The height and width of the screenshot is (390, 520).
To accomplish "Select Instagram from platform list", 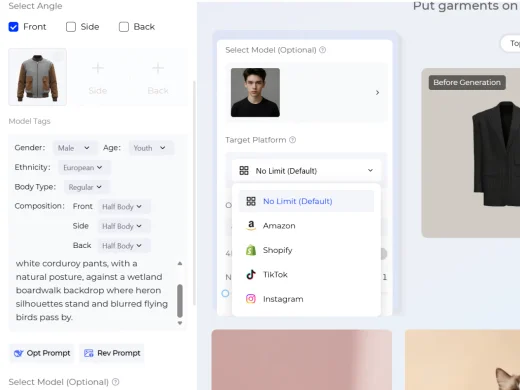I will point(306,299).
